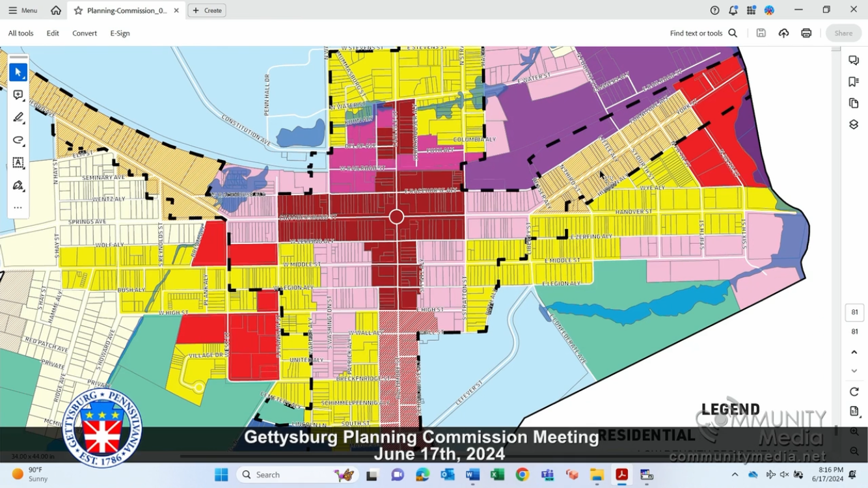Open the comments panel on right rail
868x488 pixels.
[854, 60]
